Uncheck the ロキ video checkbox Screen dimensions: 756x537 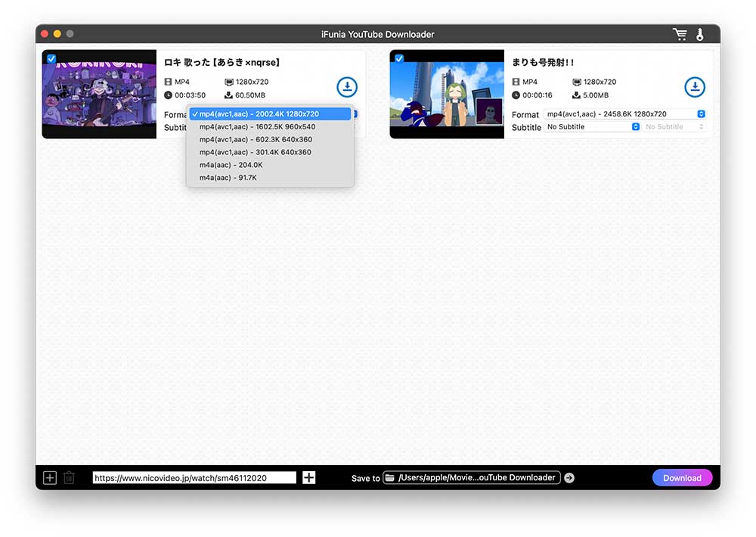click(x=51, y=59)
